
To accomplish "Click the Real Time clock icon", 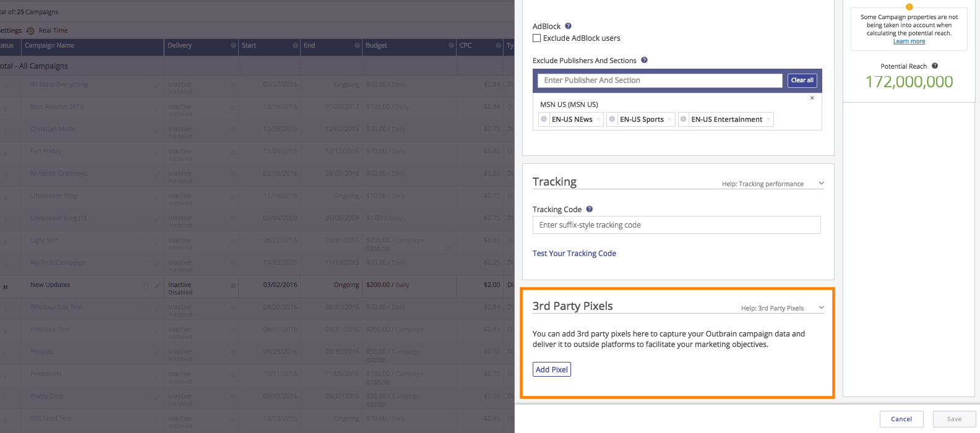I will click(x=30, y=31).
